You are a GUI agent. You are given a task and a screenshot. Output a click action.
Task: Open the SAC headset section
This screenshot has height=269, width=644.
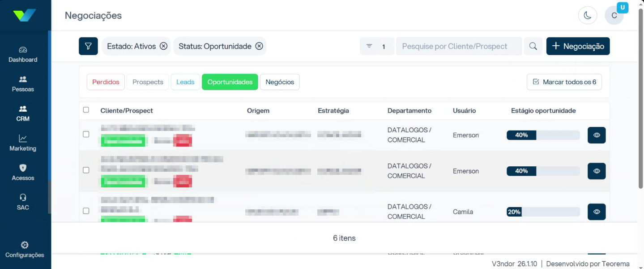(23, 202)
